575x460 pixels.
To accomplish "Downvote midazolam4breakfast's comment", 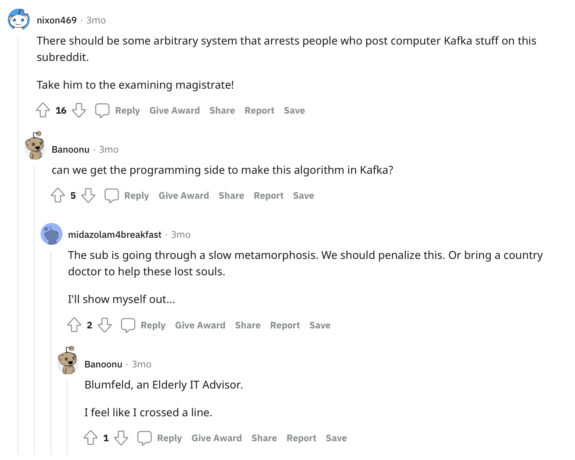I will click(x=105, y=325).
